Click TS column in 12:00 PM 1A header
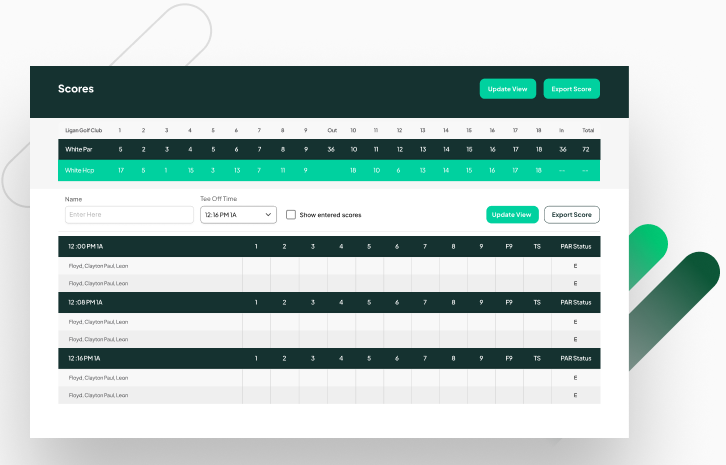Viewport: 726px width, 465px height. point(537,247)
